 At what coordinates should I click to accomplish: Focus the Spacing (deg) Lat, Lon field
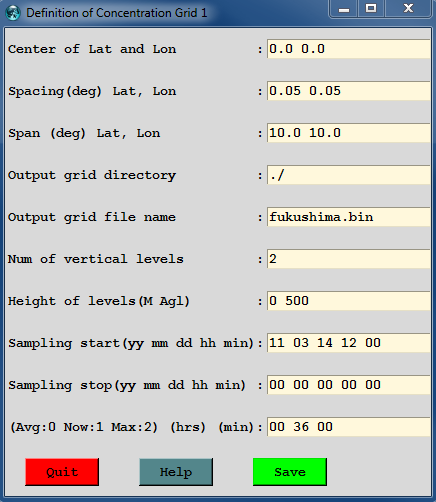tap(349, 91)
